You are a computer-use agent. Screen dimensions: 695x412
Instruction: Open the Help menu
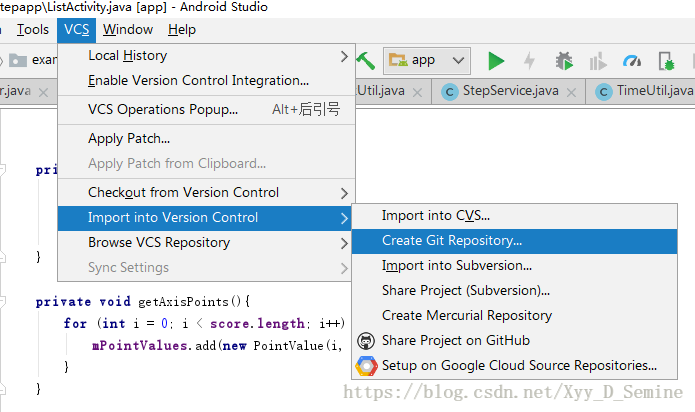click(x=182, y=30)
